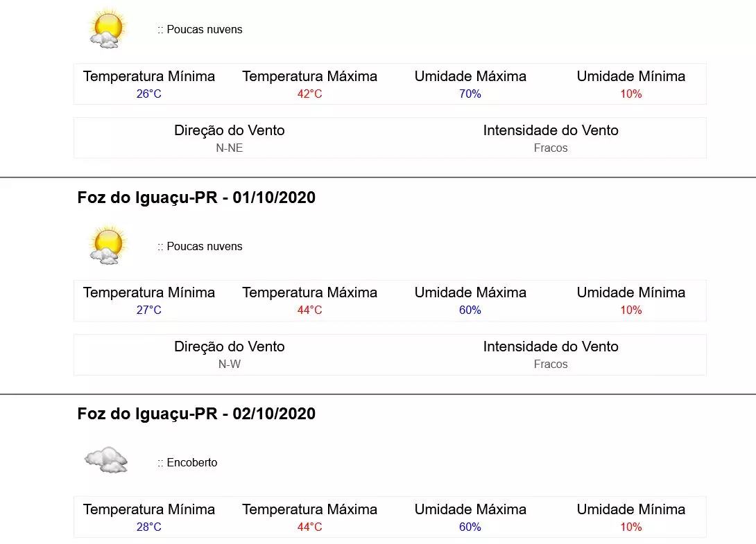Click the N-NE wind direction value
The image size is (756, 544).
point(230,148)
